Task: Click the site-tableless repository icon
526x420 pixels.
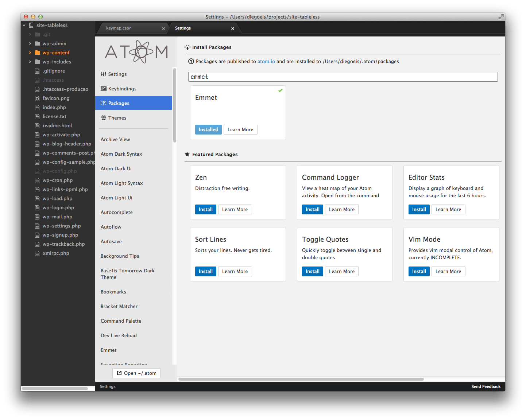Action: point(31,25)
